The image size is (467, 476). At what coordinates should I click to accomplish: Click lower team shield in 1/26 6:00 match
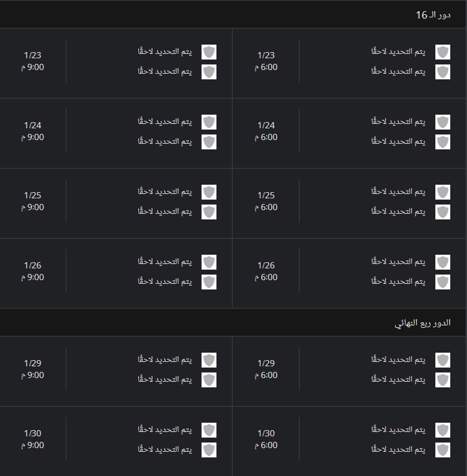pos(442,282)
